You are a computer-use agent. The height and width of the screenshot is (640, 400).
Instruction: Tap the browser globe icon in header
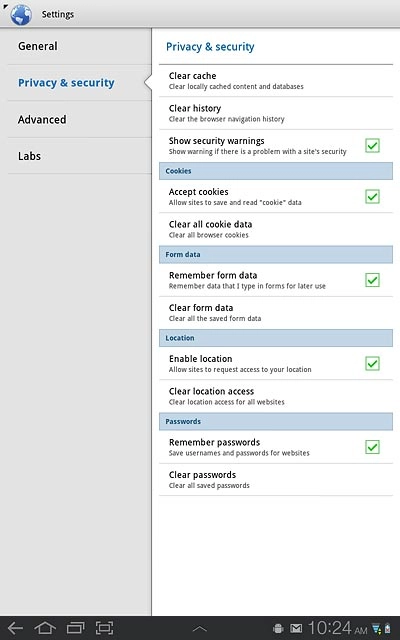coord(21,14)
